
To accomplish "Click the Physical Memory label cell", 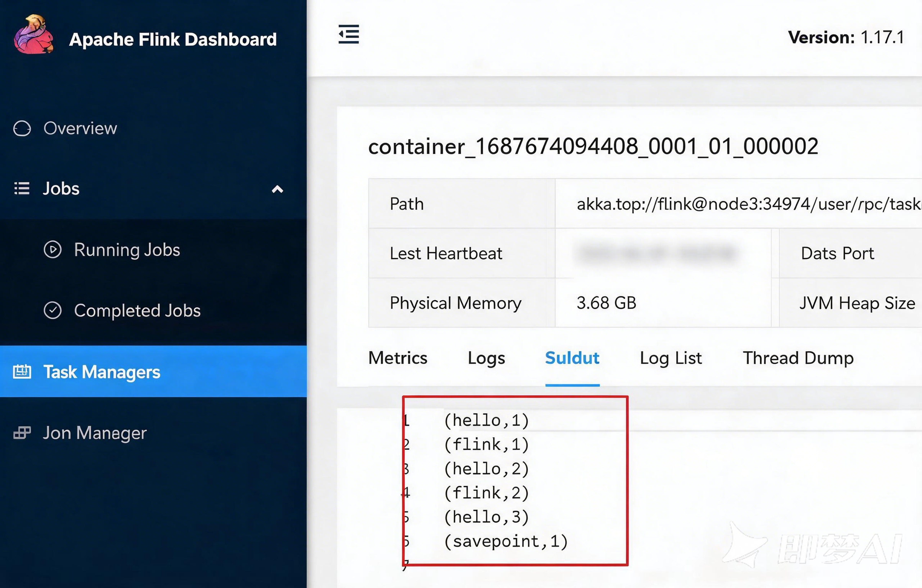I will [x=462, y=303].
